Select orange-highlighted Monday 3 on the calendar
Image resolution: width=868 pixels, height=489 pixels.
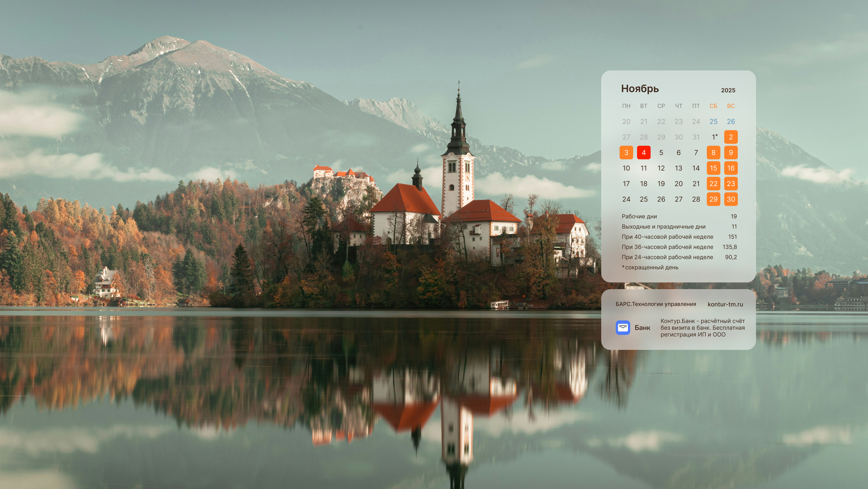click(626, 153)
